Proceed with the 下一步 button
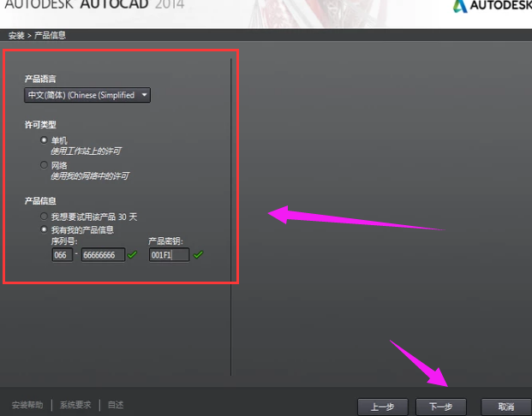Viewport: 532px width, 416px height. coord(440,406)
